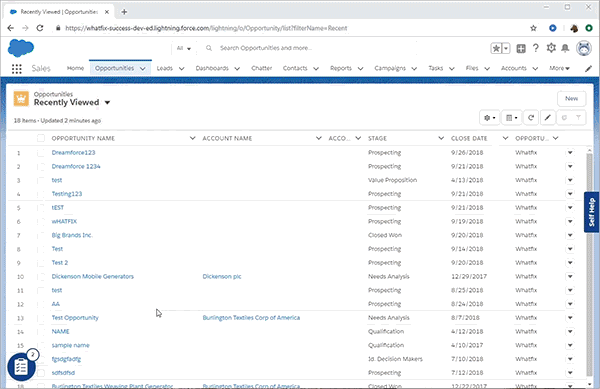600x389 pixels.
Task: Open the Global Actions plus icon
Action: (521, 48)
